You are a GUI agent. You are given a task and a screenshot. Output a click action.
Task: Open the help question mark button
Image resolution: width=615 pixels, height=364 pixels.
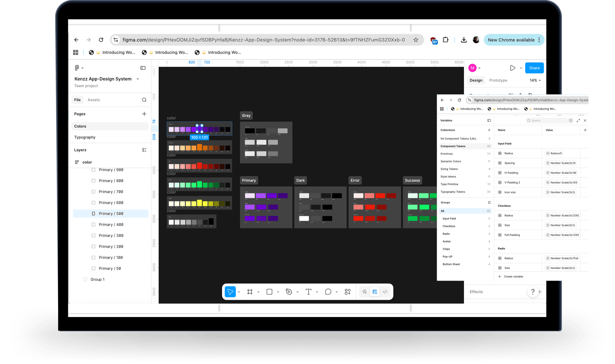pos(533,292)
